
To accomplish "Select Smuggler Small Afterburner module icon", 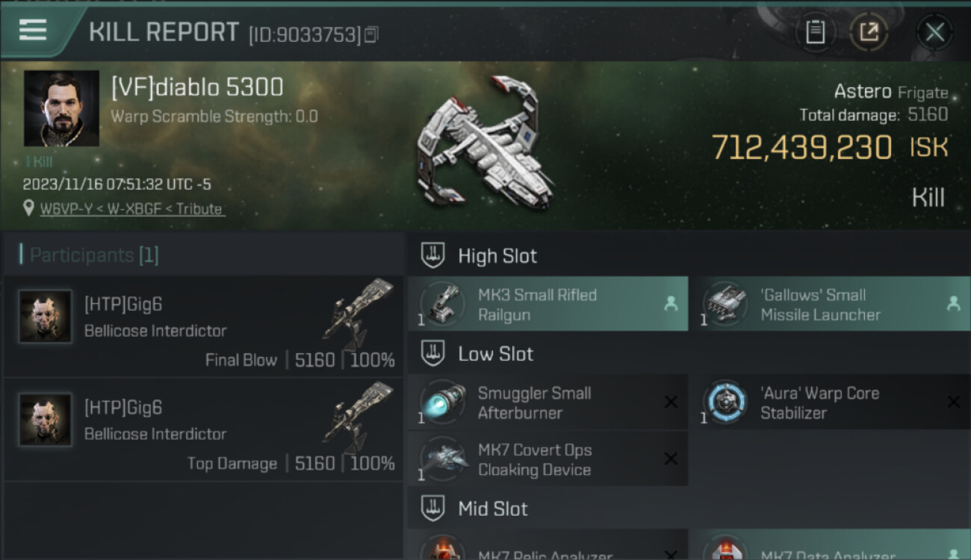I will pos(443,402).
